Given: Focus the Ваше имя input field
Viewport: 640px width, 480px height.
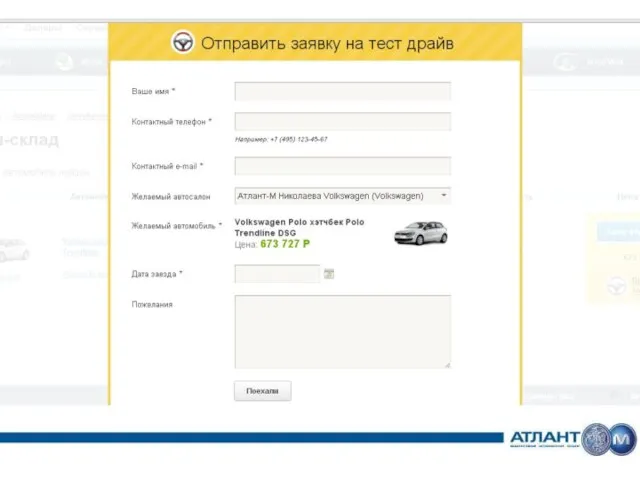Looking at the screenshot, I should point(342,91).
